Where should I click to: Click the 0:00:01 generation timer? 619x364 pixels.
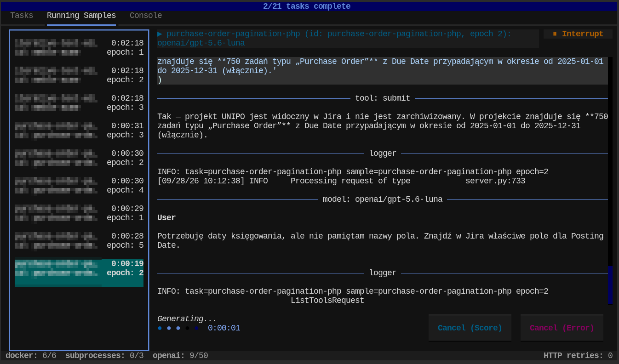[x=224, y=328]
